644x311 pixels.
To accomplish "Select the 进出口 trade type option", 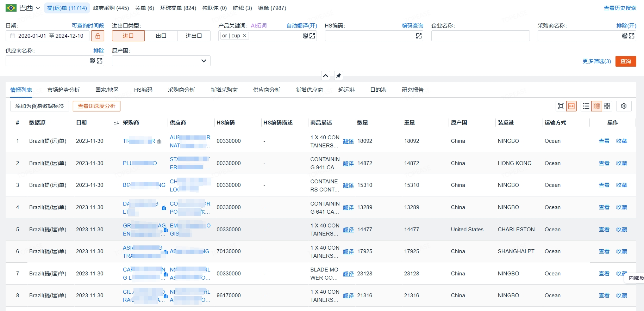I will [x=194, y=36].
